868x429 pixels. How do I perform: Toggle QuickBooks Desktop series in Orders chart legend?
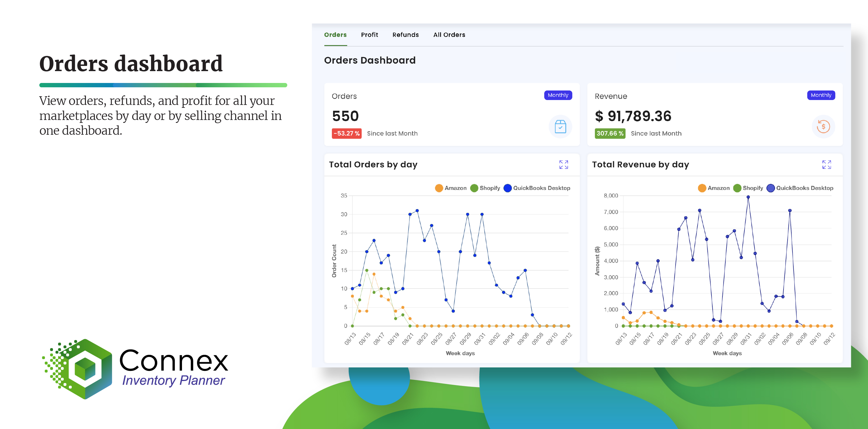click(x=537, y=188)
